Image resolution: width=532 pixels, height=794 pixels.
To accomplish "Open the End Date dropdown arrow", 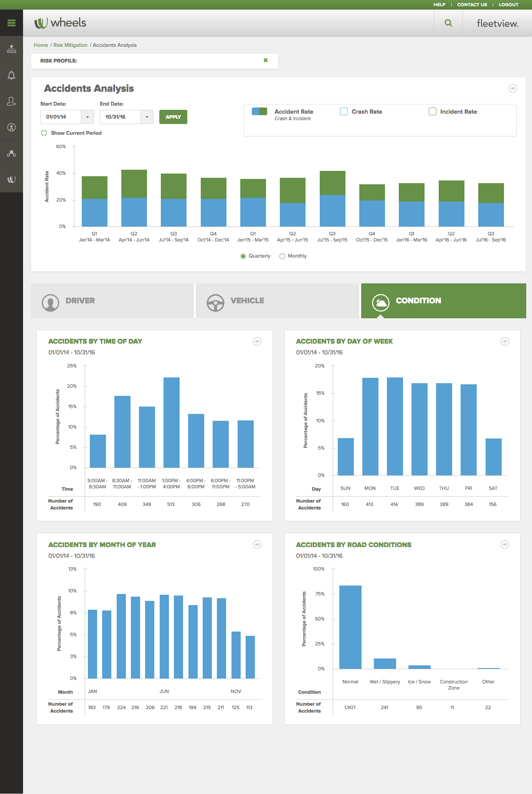I will [x=147, y=117].
